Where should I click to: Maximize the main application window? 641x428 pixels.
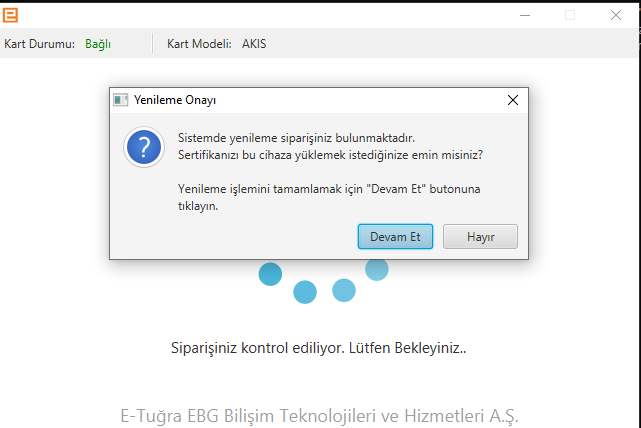click(570, 15)
